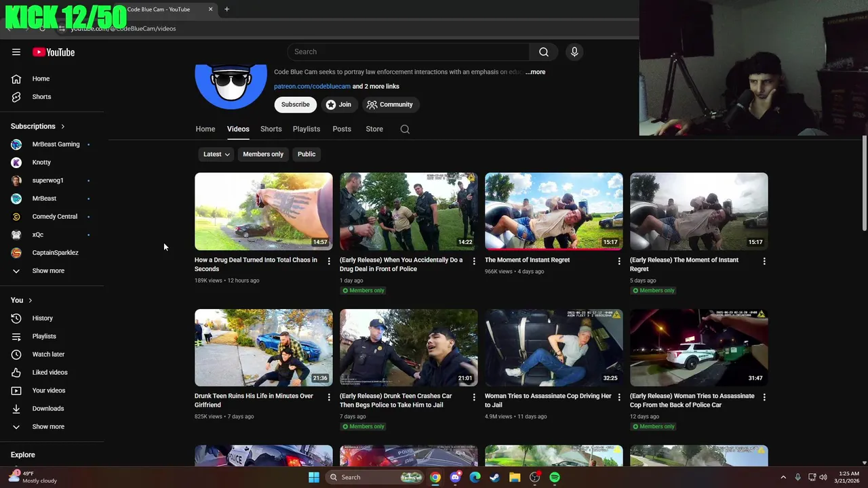
Task: Subscribe to Code Blue Cam
Action: coord(296,104)
